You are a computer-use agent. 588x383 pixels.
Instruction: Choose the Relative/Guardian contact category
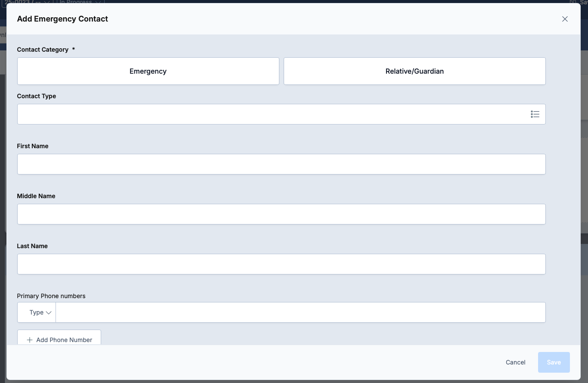pos(414,71)
